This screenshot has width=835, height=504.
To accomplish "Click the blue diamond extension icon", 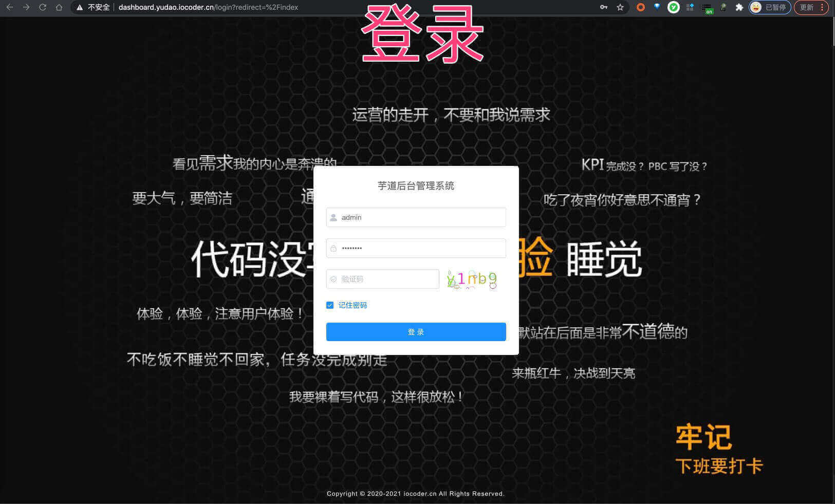I will [x=657, y=7].
